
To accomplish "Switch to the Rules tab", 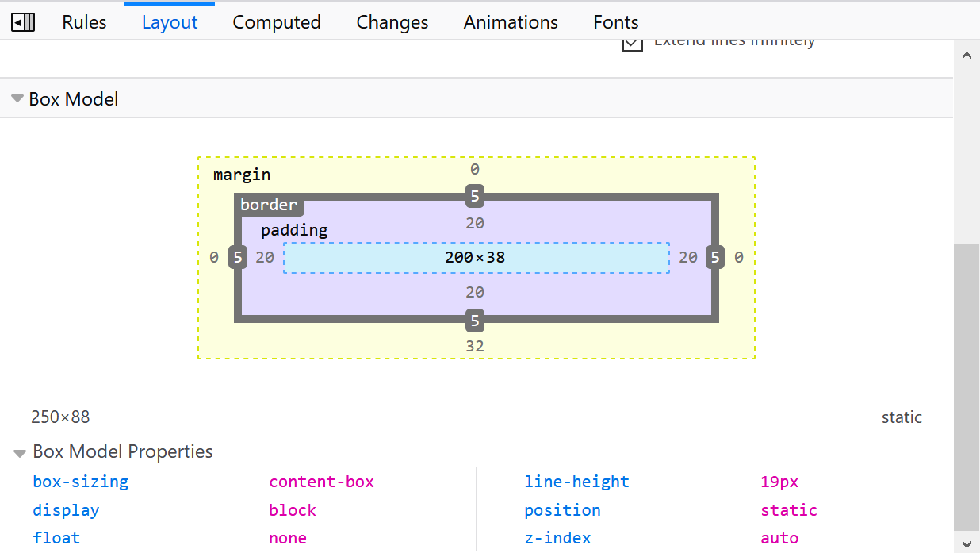I will (84, 22).
